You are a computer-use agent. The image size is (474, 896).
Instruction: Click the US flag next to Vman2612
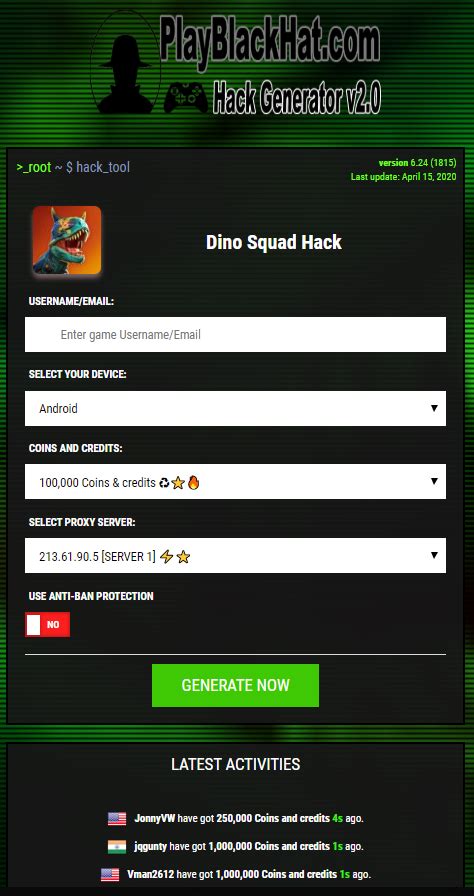110,874
